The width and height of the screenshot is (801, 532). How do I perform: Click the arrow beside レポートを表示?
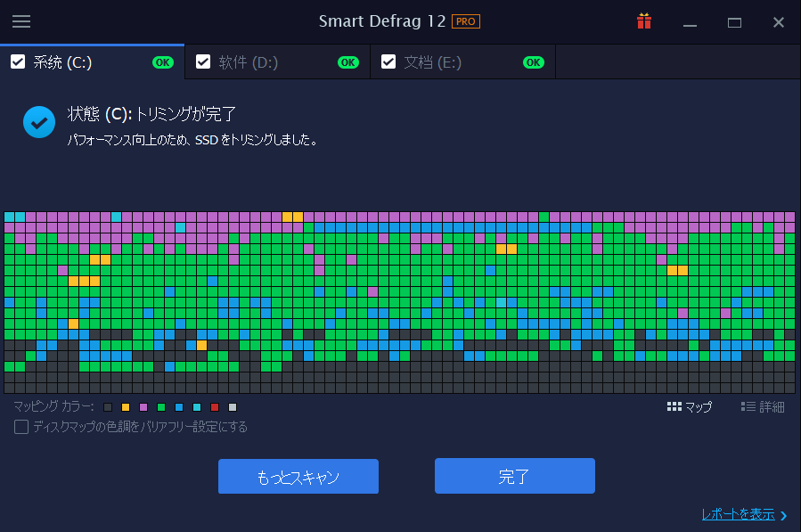(784, 515)
